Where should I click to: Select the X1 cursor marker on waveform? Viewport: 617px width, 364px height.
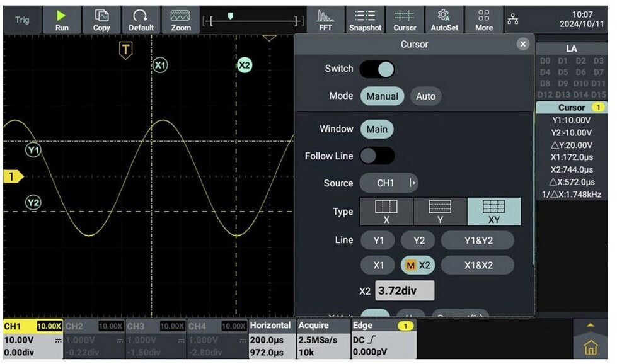coord(159,65)
